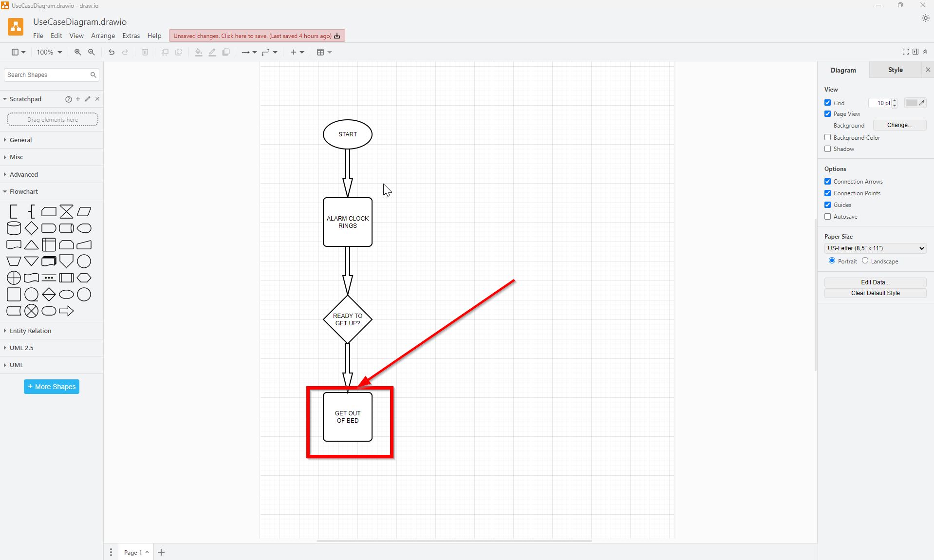
Task: Click the Fill Color icon
Action: [x=198, y=52]
